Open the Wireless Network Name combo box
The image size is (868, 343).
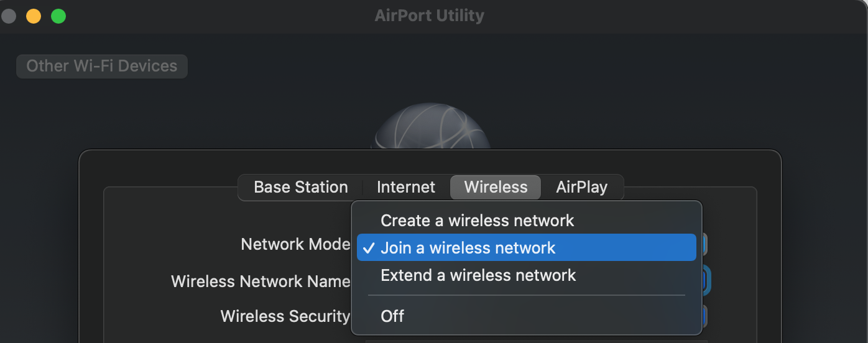click(706, 281)
